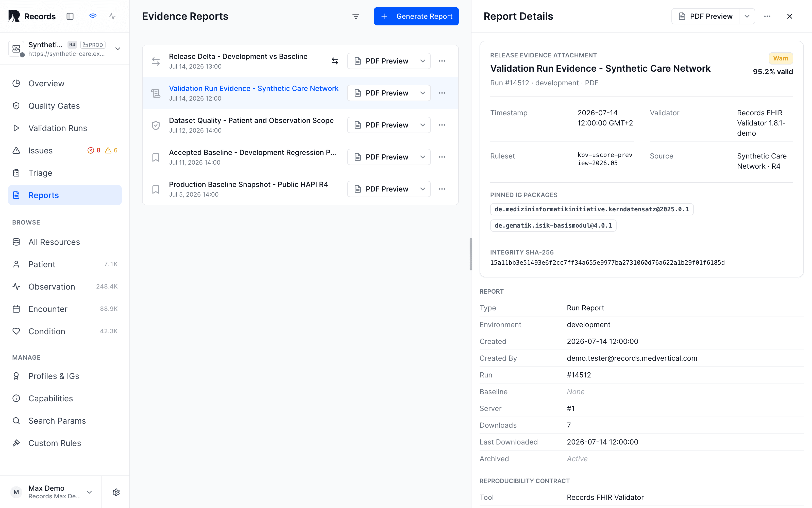The height and width of the screenshot is (508, 812).
Task: Open Release Delta report row
Action: 300,61
